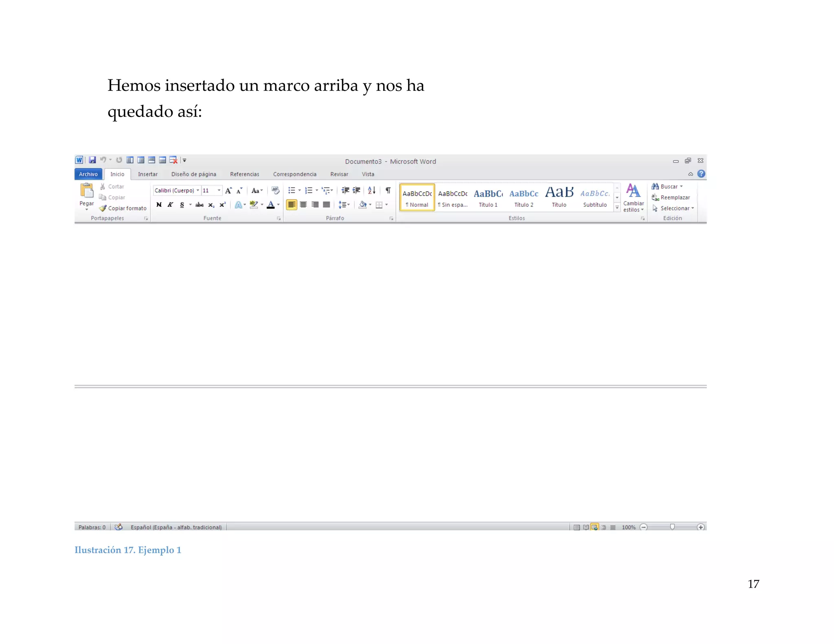The height and width of the screenshot is (644, 834).
Task: Click the Copiar formato brush icon
Action: click(103, 208)
